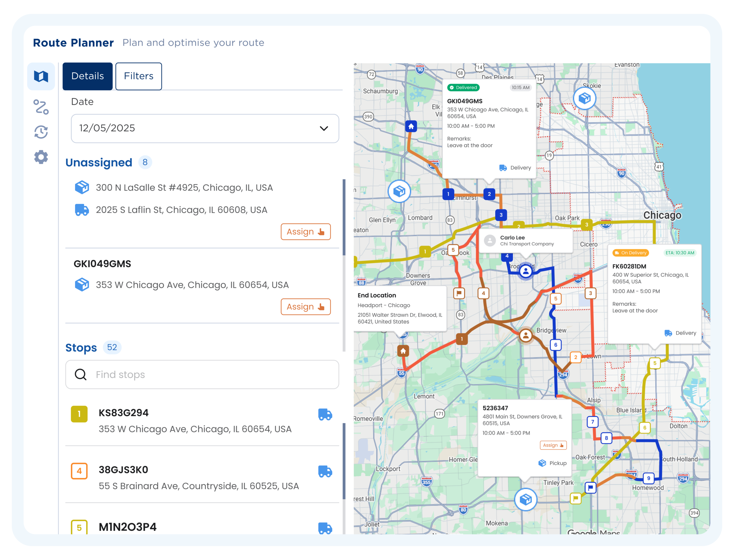Click the brown home marker near Lemont
The height and width of the screenshot is (560, 734).
pos(403,351)
